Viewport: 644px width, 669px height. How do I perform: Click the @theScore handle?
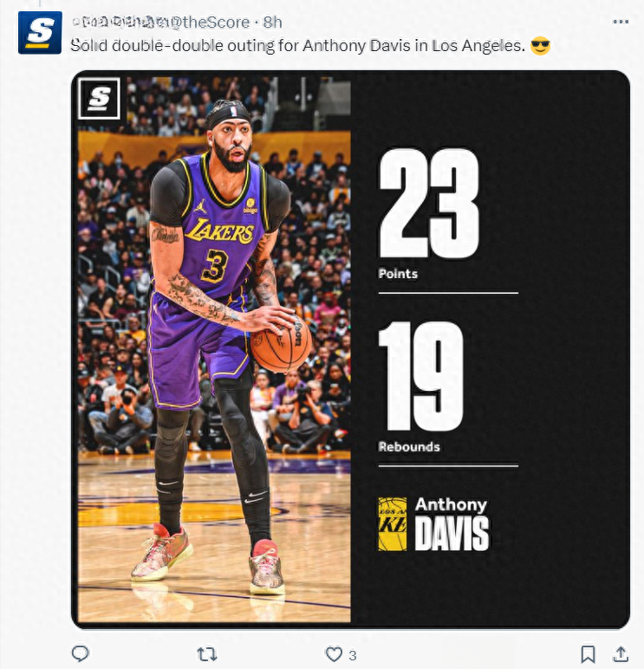click(211, 23)
